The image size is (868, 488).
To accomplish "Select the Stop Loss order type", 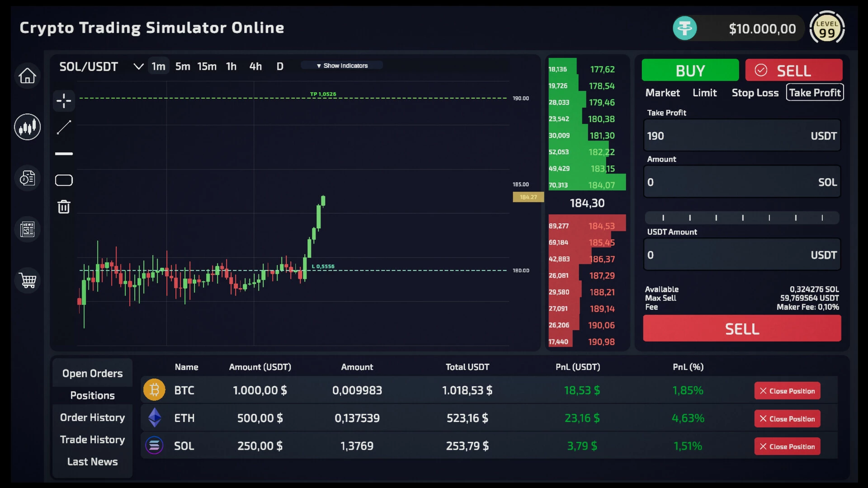I will coord(755,93).
